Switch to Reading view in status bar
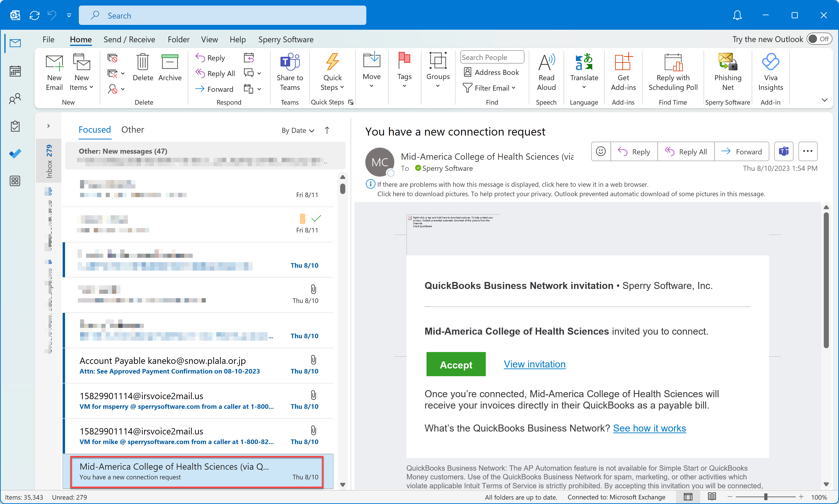839x504 pixels. pos(712,497)
